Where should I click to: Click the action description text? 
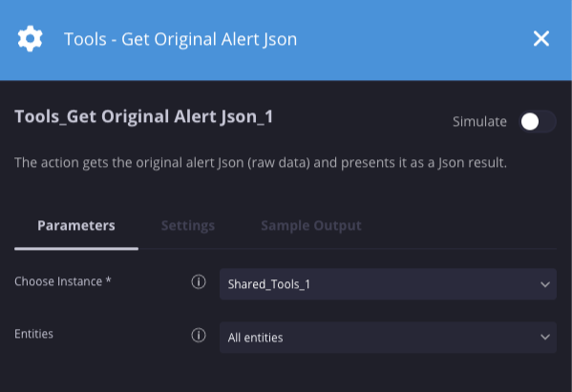coord(261,162)
